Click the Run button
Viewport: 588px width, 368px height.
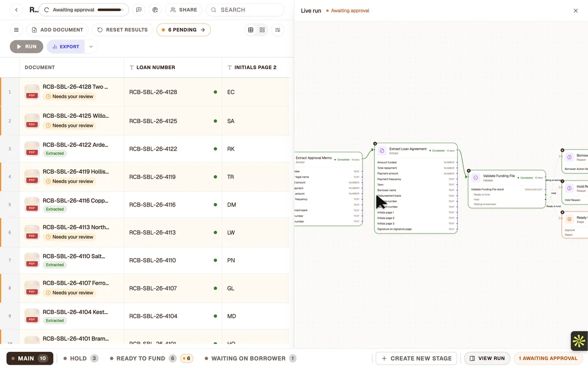coord(26,47)
